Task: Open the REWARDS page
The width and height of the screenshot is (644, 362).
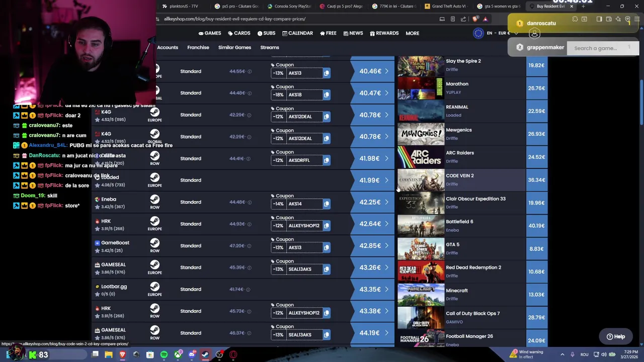Action: 384,33
